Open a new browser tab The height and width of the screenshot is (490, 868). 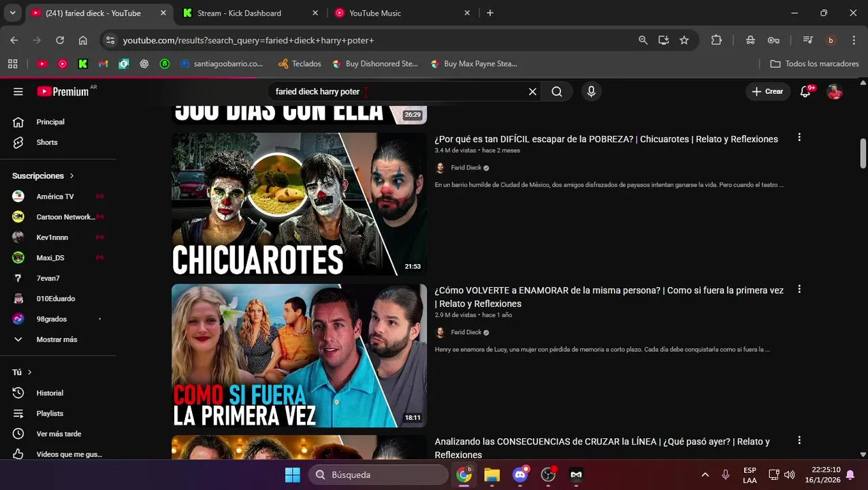click(x=489, y=13)
